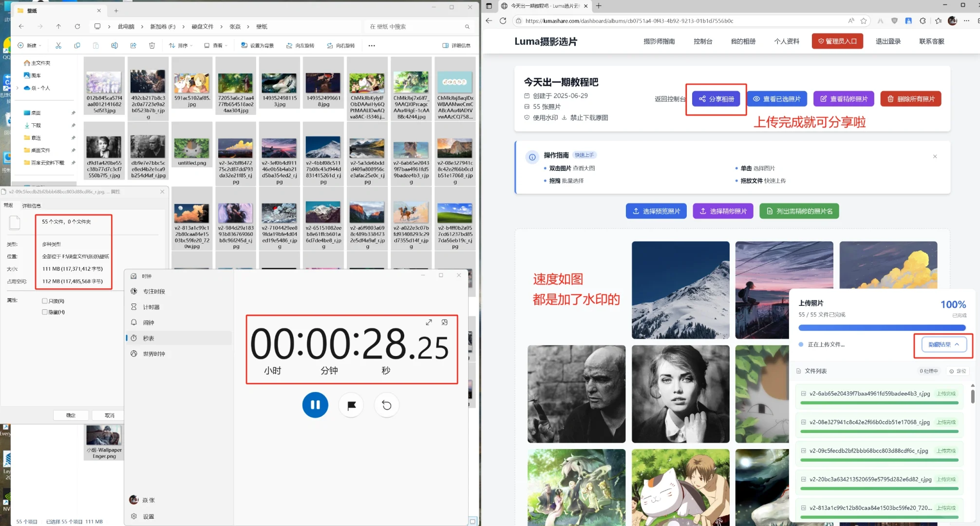This screenshot has height=526, width=980.
Task: Open Timer (计时器) in Clock sidebar
Action: tap(179, 307)
